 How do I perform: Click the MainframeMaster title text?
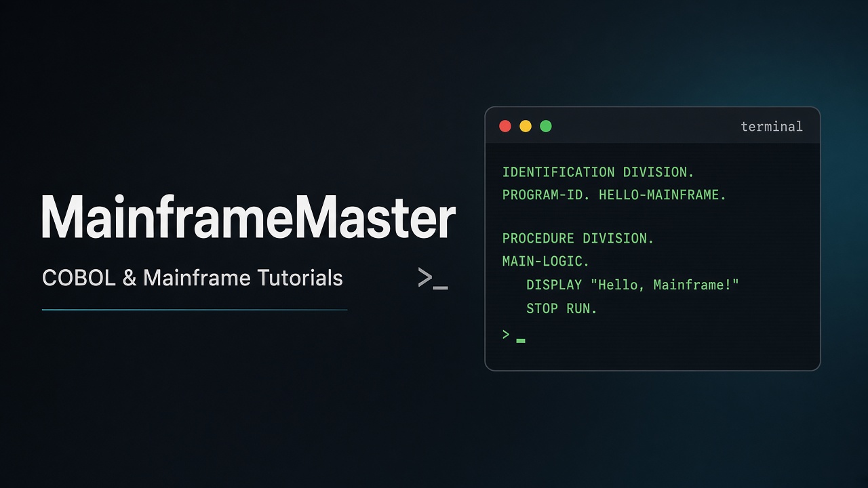[x=248, y=218]
